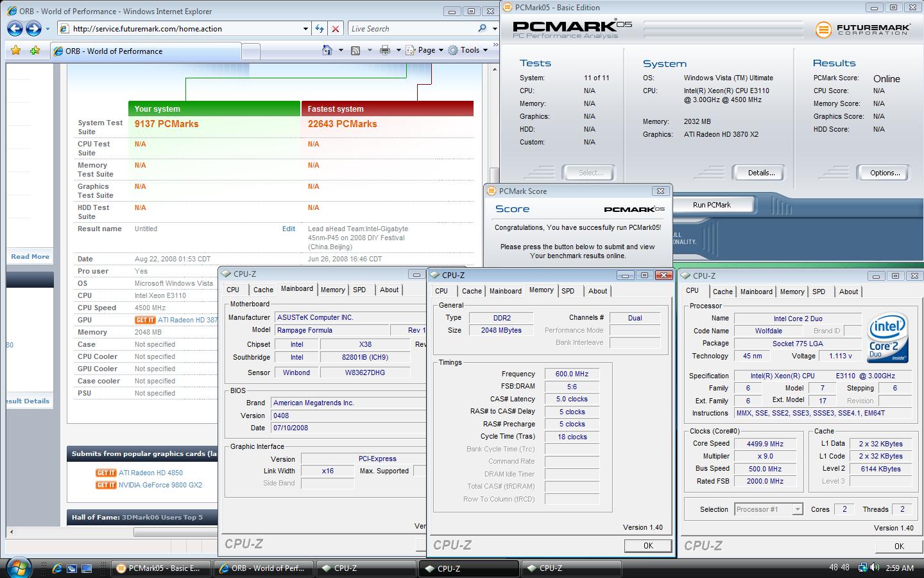
Task: Click the RSS Feeds icon in IE
Action: point(355,50)
